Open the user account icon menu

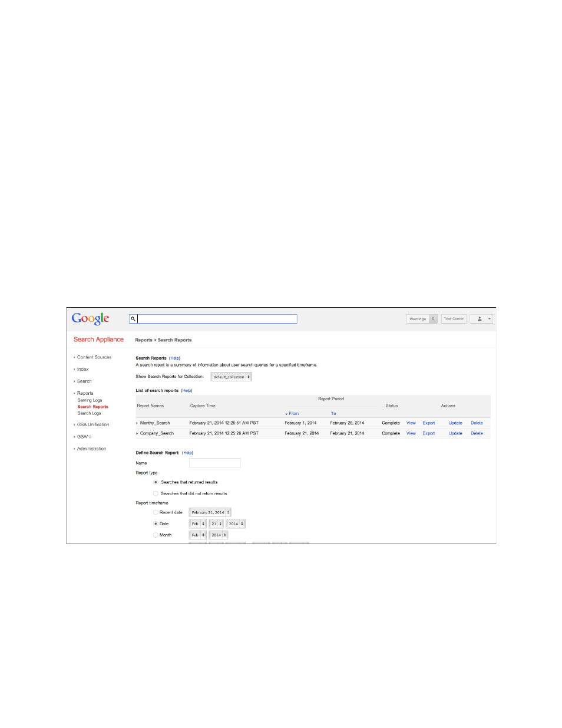pos(481,319)
